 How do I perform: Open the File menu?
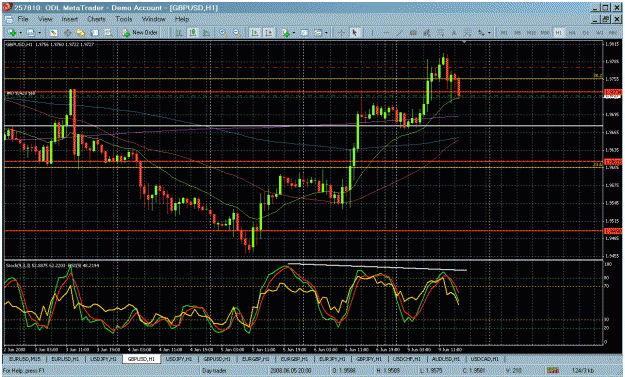[x=23, y=19]
